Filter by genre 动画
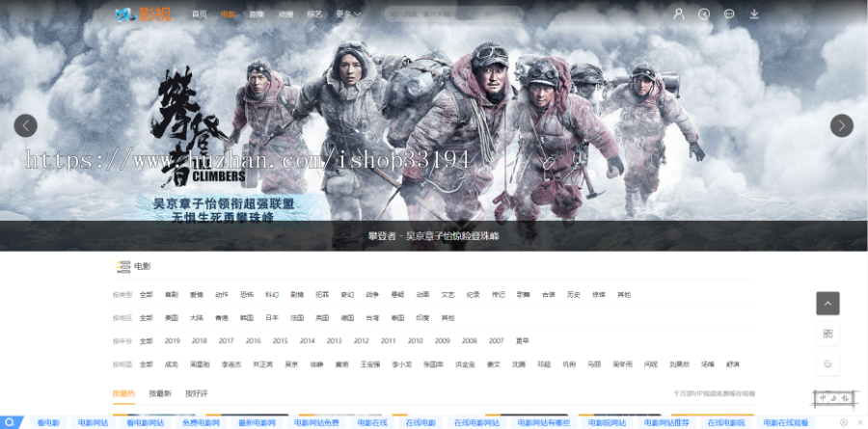The height and width of the screenshot is (429, 868). pos(422,295)
